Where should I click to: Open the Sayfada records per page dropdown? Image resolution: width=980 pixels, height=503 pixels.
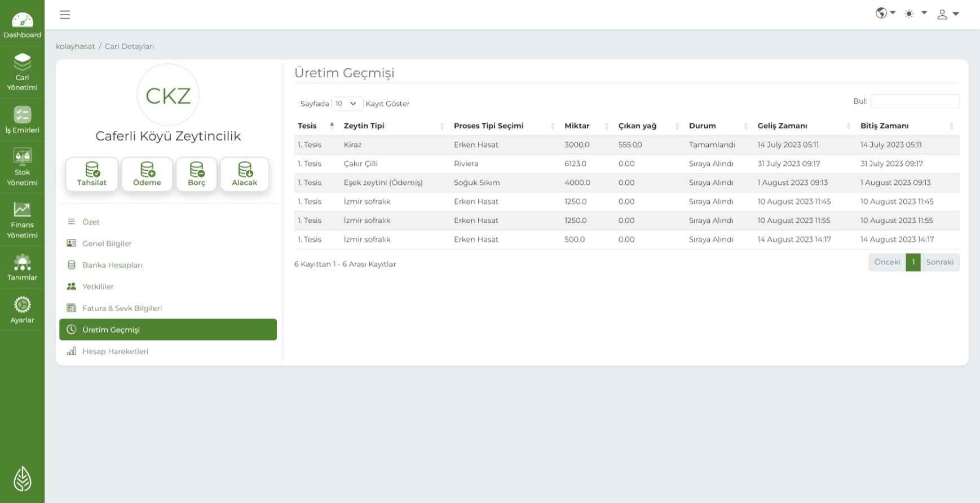point(347,104)
